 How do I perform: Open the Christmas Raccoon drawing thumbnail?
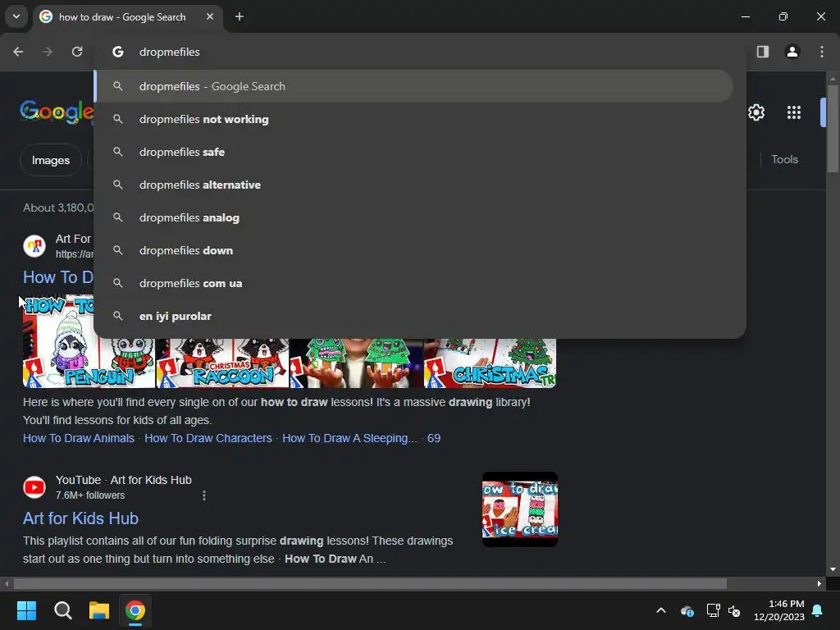(222, 363)
